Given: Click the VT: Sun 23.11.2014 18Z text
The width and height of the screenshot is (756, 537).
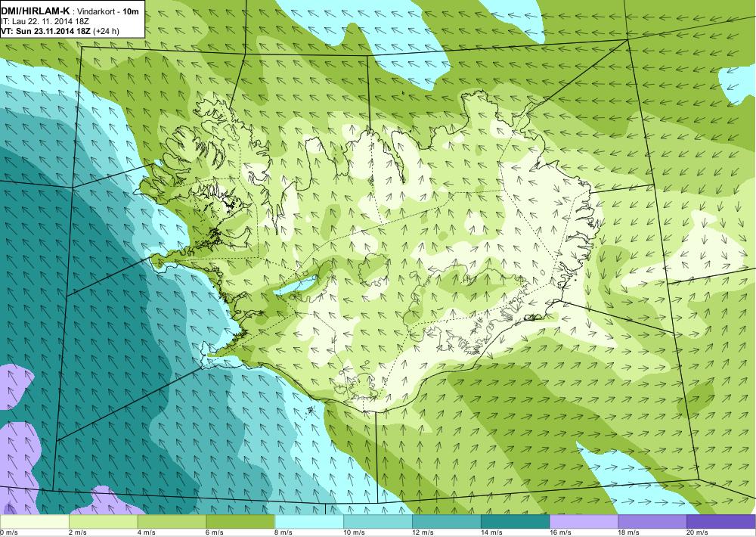Looking at the screenshot, I should pos(46,31).
